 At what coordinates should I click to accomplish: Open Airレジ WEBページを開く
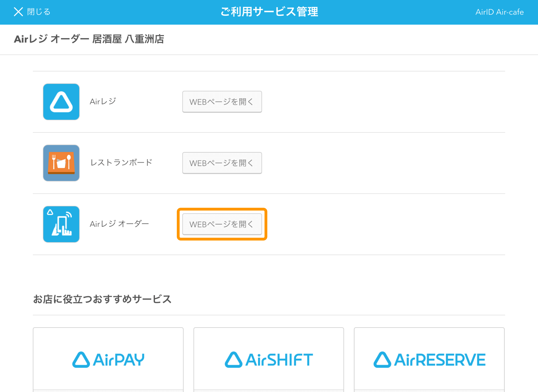[x=222, y=101]
